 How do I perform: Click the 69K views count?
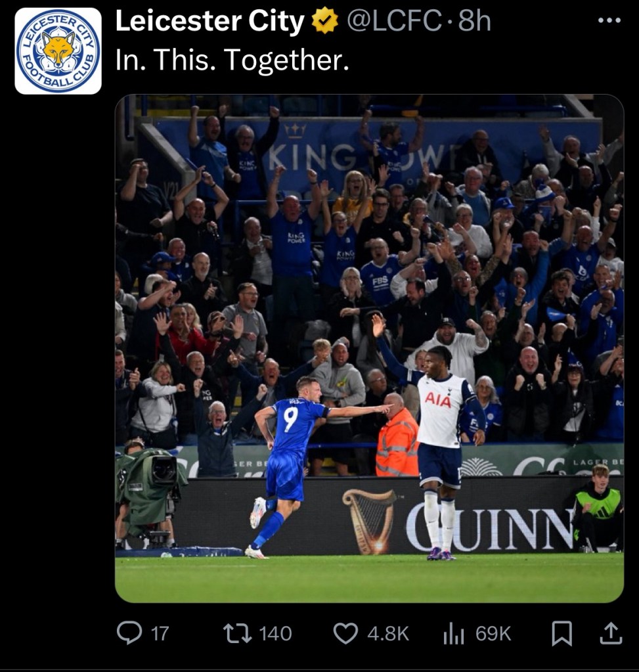[x=493, y=633]
